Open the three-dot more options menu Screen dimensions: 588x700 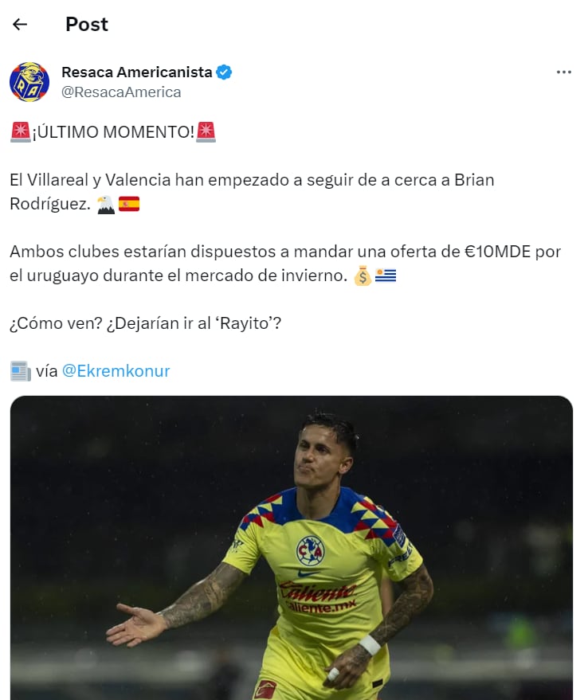click(x=564, y=72)
